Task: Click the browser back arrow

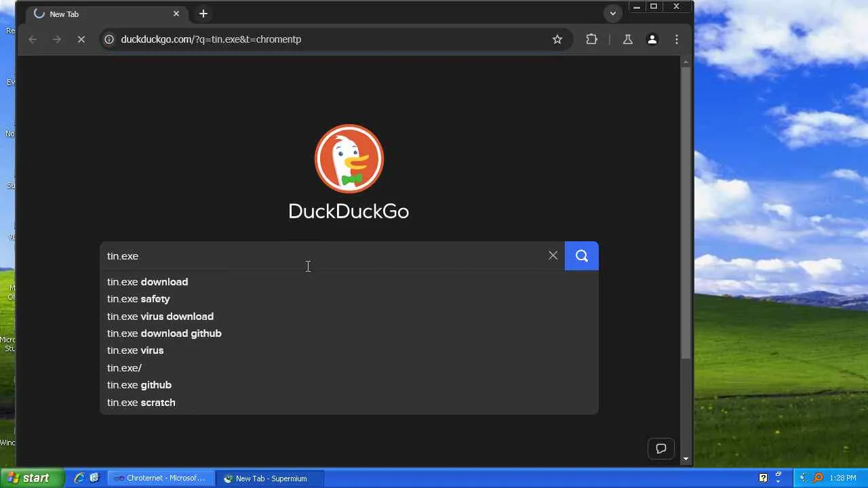Action: click(x=33, y=39)
